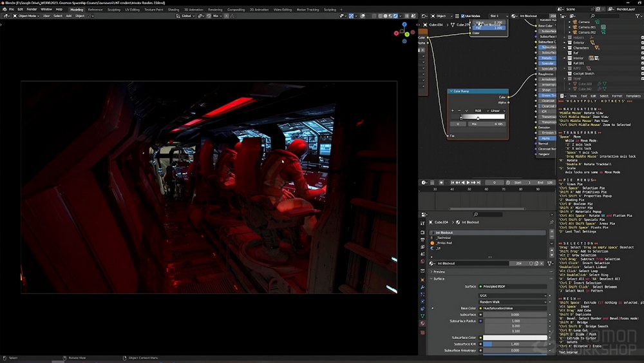Toggle the Use Nodes checkbox
The height and width of the screenshot is (363, 644).
tap(463, 15)
